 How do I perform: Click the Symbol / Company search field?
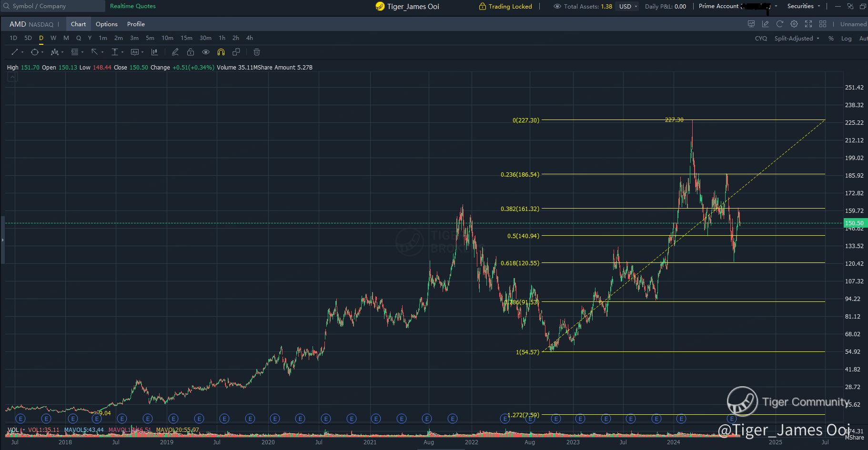[x=52, y=6]
